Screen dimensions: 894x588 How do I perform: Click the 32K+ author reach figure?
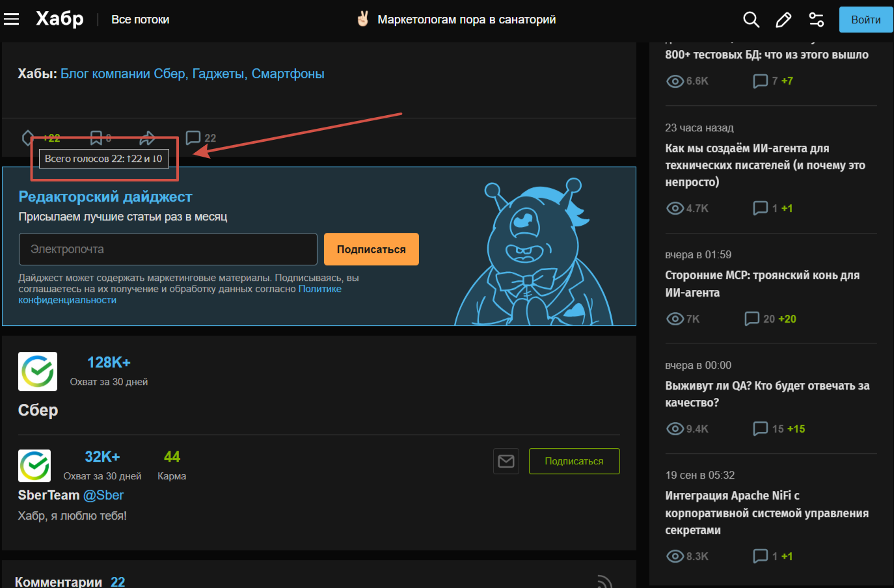102,457
